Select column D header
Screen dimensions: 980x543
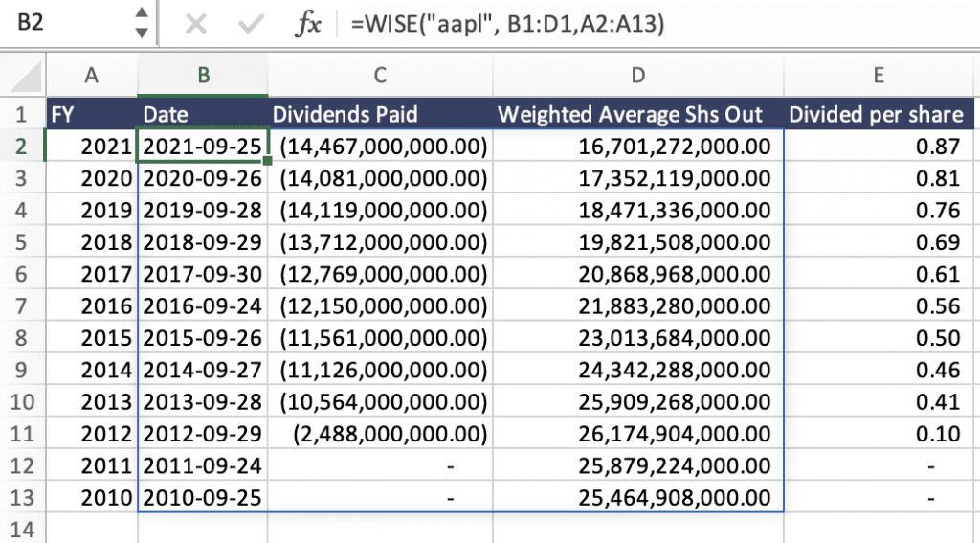(638, 77)
